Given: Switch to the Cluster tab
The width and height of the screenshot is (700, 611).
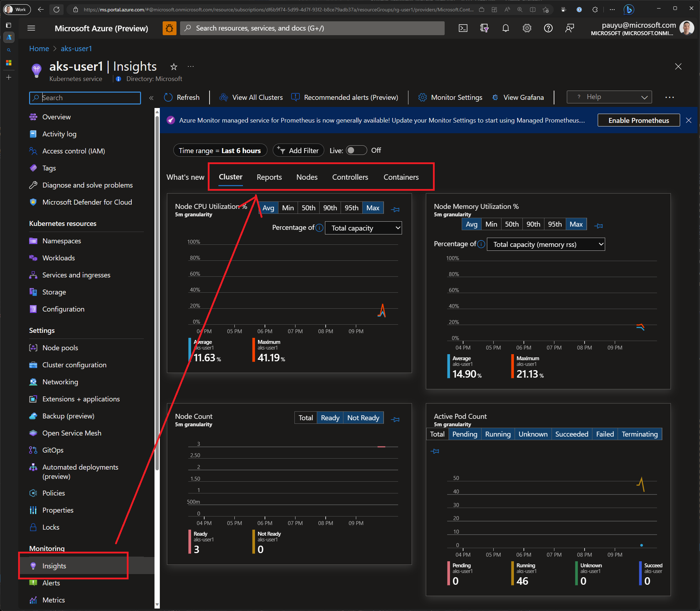Looking at the screenshot, I should pyautogui.click(x=230, y=177).
